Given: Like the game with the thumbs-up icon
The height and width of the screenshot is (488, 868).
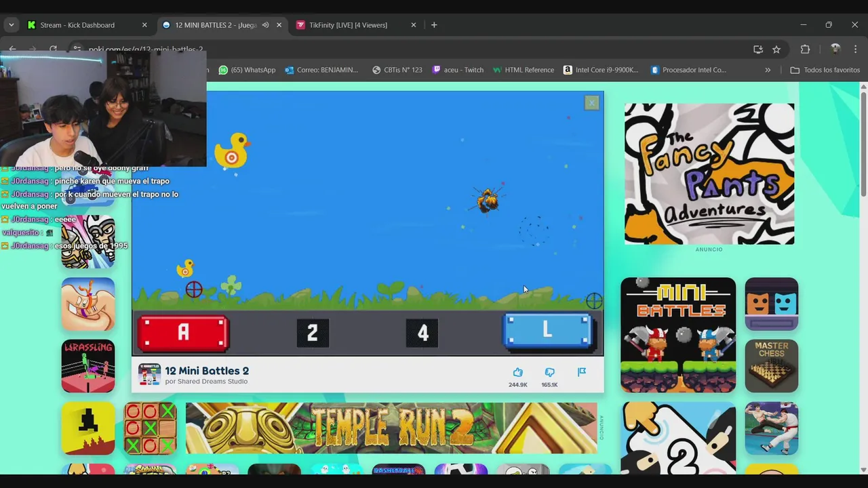Looking at the screenshot, I should coord(518,372).
